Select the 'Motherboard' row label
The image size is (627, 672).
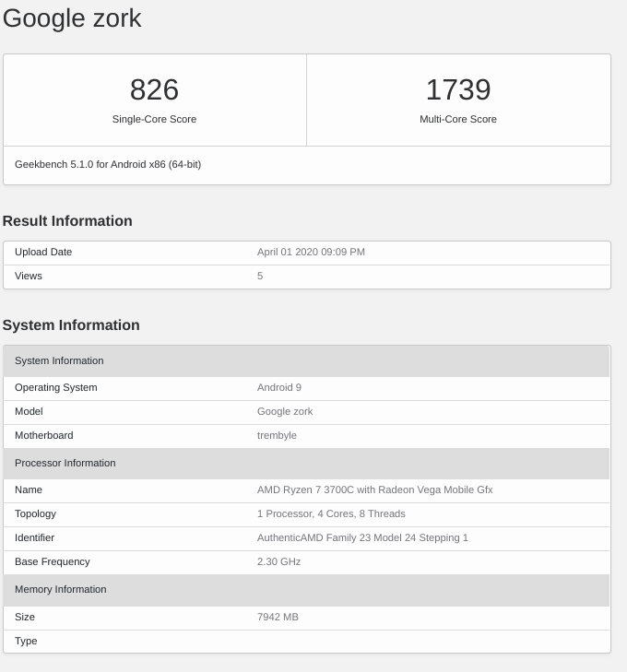point(43,435)
